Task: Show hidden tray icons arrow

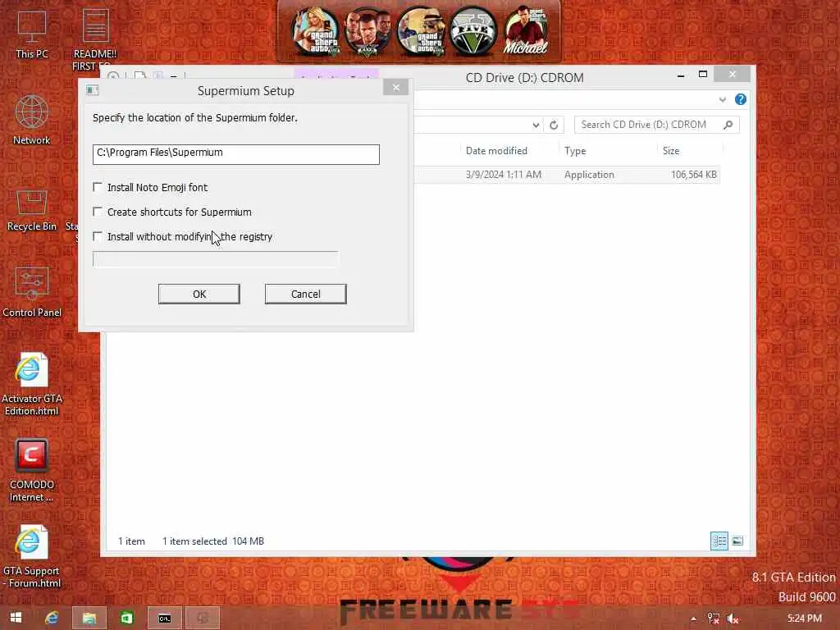Action: click(693, 619)
